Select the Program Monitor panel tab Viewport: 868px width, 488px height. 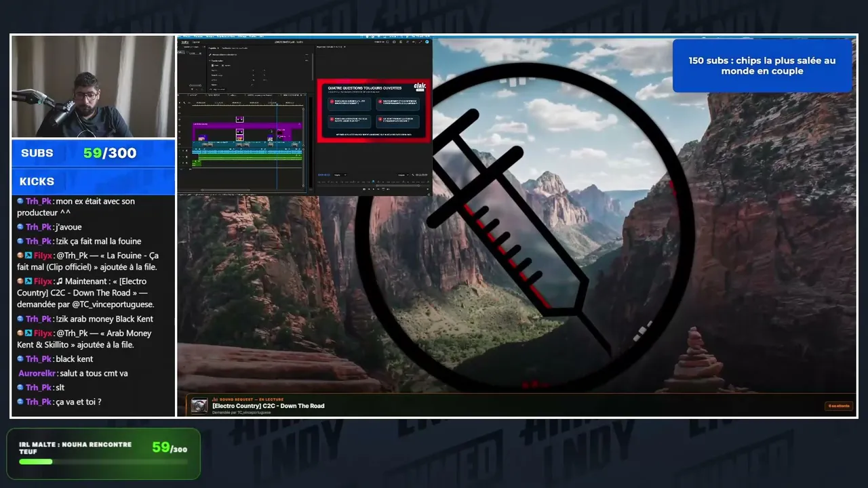coord(330,47)
